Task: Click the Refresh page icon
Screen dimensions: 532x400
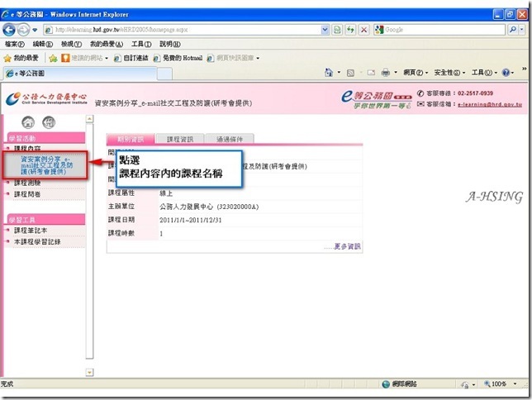Action: pos(350,30)
